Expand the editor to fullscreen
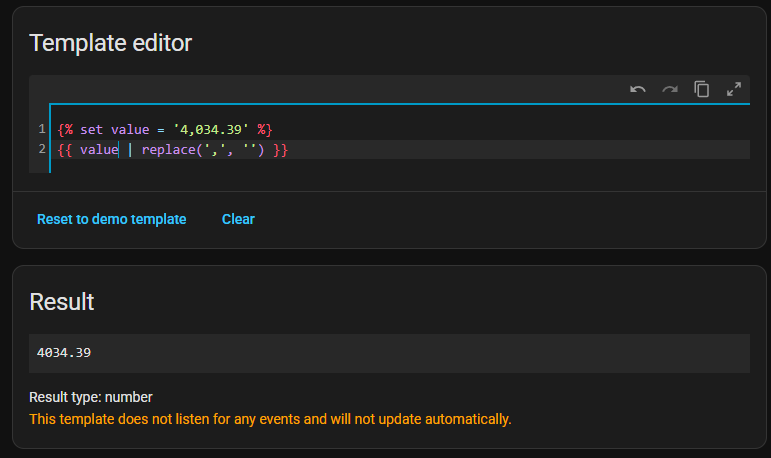The width and height of the screenshot is (771, 458). [x=734, y=89]
